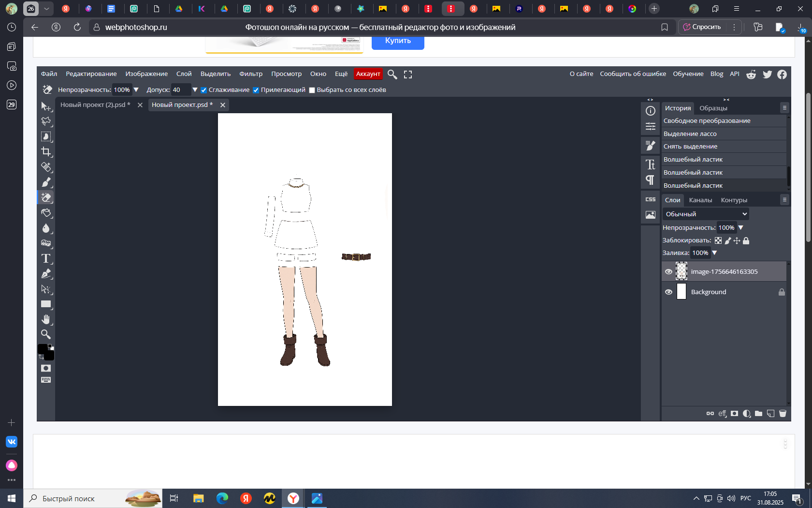Open the Обычный blend mode dropdown
The width and height of the screenshot is (812, 508).
[706, 214]
